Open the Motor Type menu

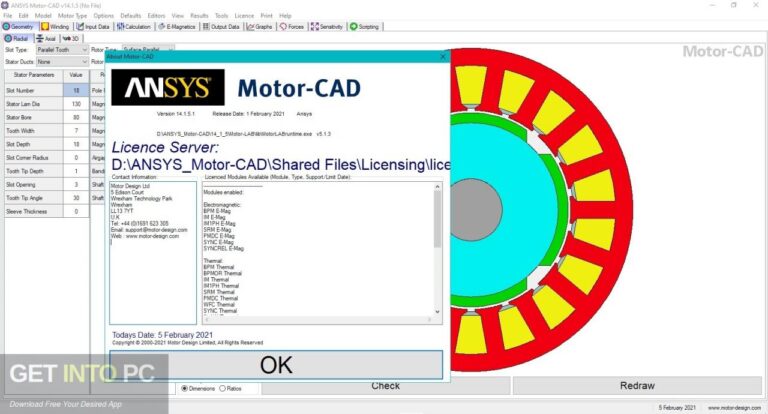(x=72, y=16)
